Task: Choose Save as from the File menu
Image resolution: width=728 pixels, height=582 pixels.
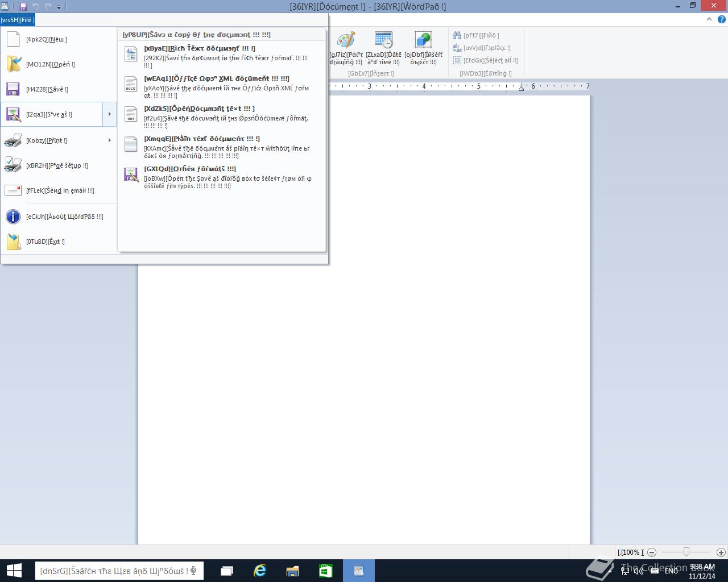Action: click(x=52, y=114)
